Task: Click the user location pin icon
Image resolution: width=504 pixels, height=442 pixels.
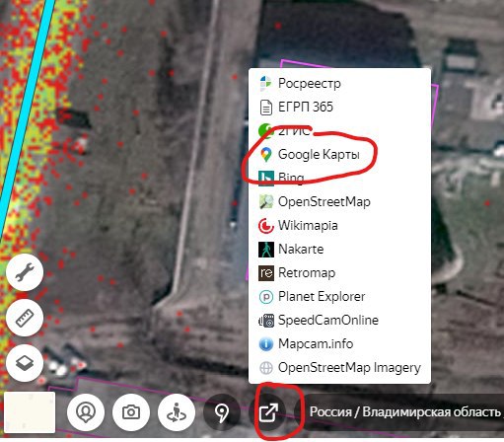Action: click(x=86, y=412)
